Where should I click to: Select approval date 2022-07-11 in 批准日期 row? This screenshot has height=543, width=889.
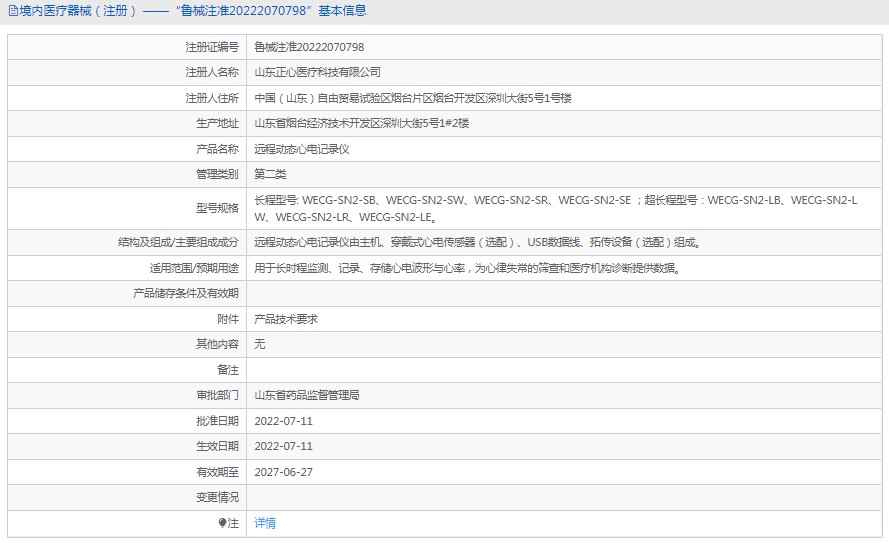pyautogui.click(x=283, y=421)
